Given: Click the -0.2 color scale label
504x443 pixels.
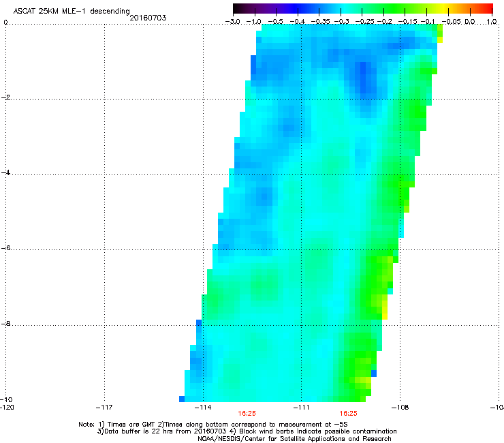Looking at the screenshot, I should 385,22.
